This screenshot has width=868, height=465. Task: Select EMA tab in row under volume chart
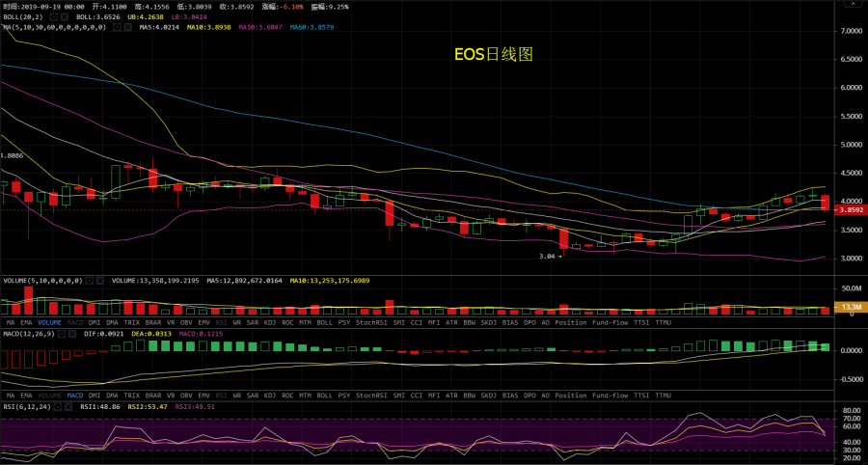coord(26,322)
